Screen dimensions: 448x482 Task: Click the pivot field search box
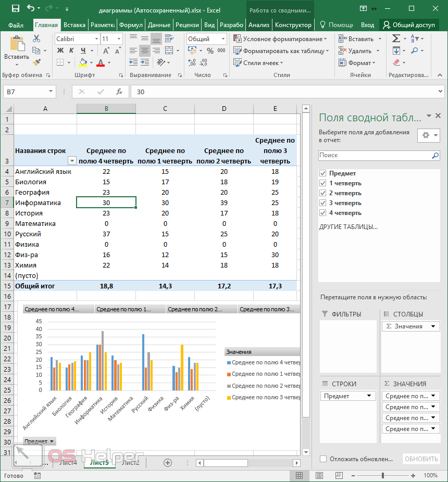(x=375, y=155)
